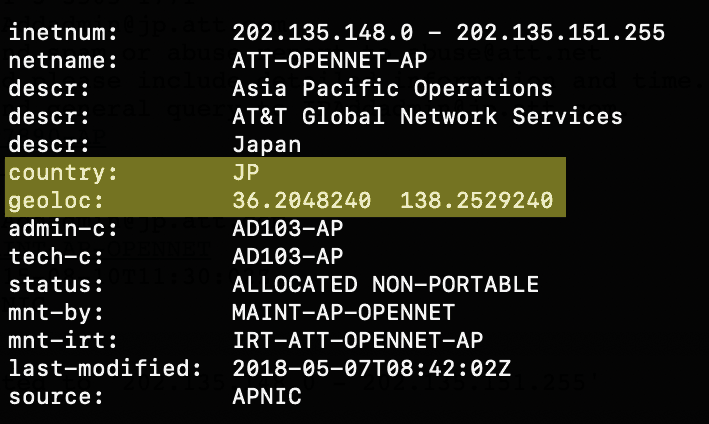The image size is (709, 424).
Task: Select the tech-c value AD103-AP
Action: (288, 257)
